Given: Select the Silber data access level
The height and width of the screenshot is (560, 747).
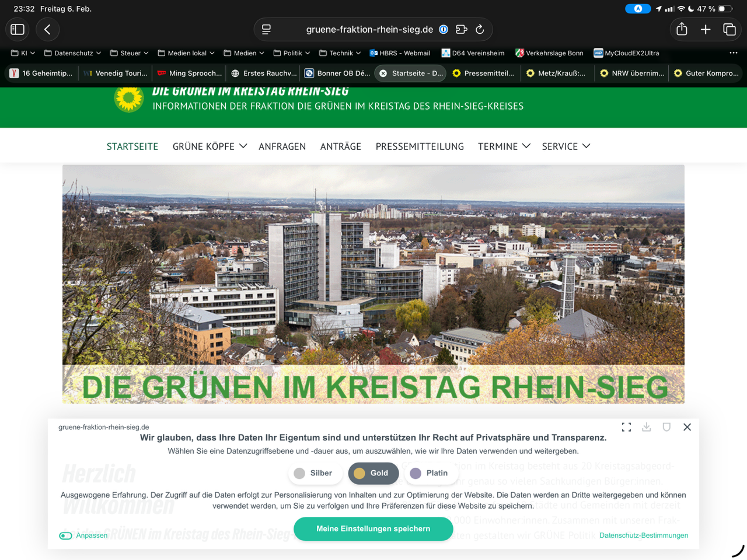Looking at the screenshot, I should (x=314, y=473).
